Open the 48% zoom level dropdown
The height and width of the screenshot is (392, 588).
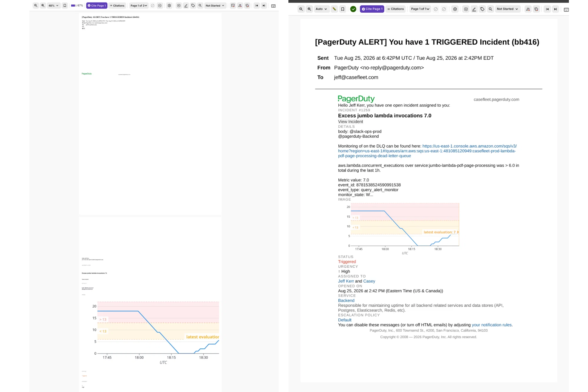pyautogui.click(x=54, y=6)
